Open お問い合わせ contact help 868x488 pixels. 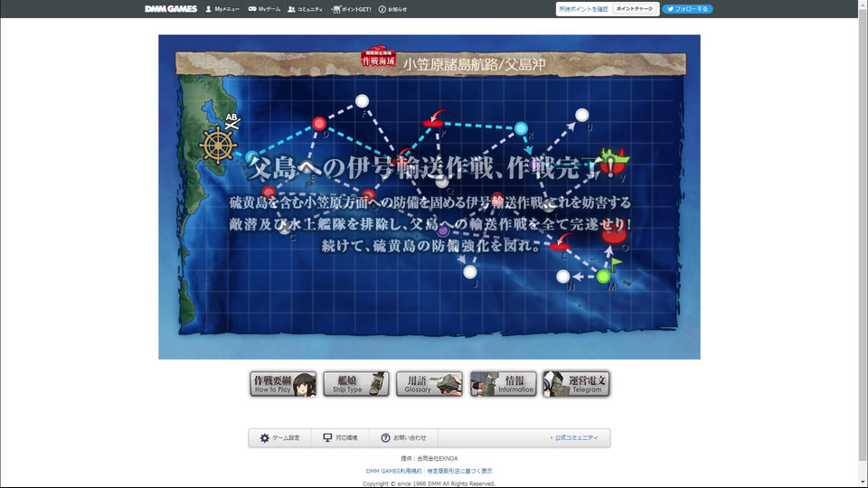tap(403, 437)
